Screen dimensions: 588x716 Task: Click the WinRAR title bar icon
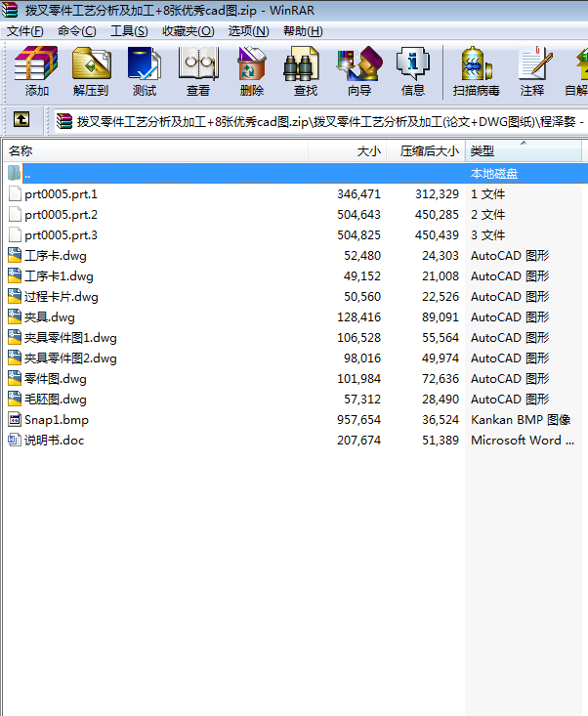click(x=10, y=10)
